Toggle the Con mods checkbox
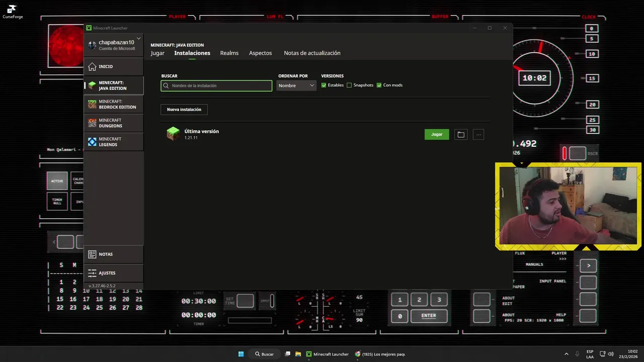 (379, 85)
